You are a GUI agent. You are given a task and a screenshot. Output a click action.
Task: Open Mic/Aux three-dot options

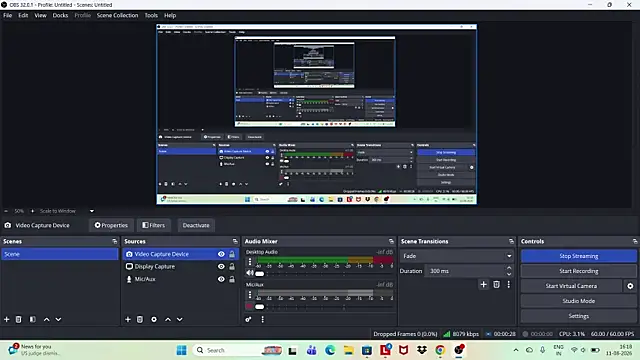[250, 294]
